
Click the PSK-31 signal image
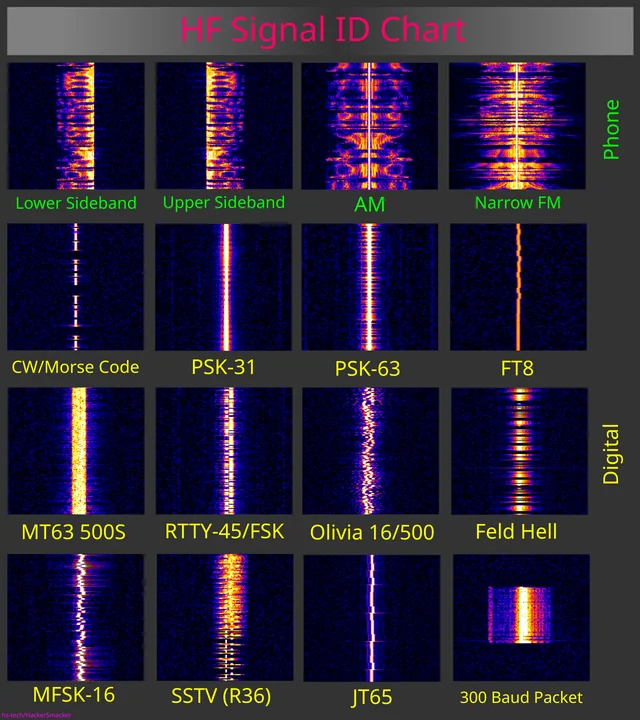pos(224,287)
